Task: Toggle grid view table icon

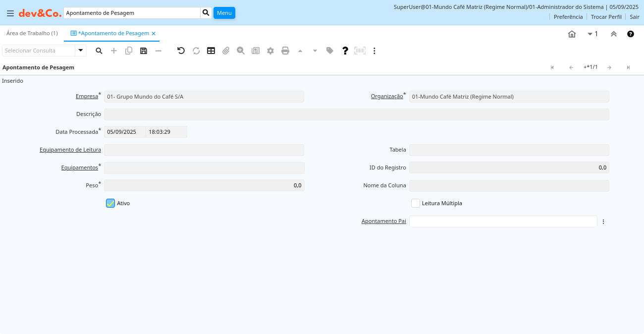Action: click(211, 51)
